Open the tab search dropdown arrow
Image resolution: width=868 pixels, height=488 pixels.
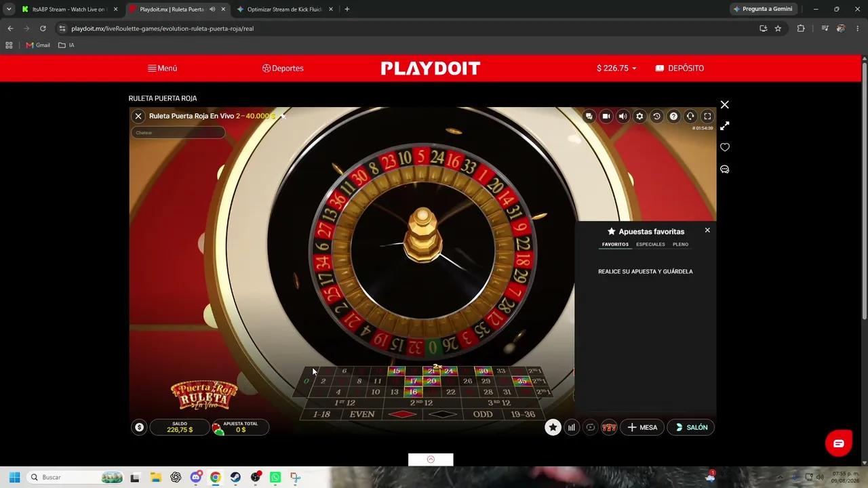pyautogui.click(x=9, y=9)
